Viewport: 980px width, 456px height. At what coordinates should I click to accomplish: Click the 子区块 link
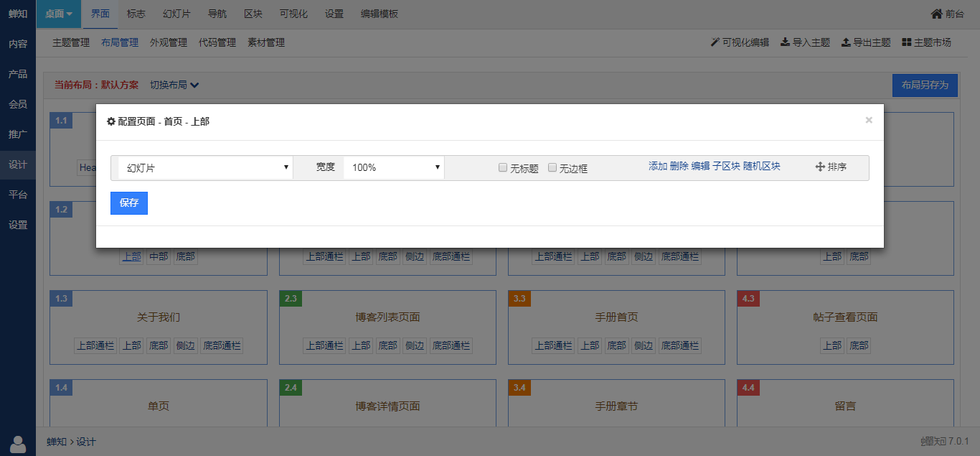point(726,166)
